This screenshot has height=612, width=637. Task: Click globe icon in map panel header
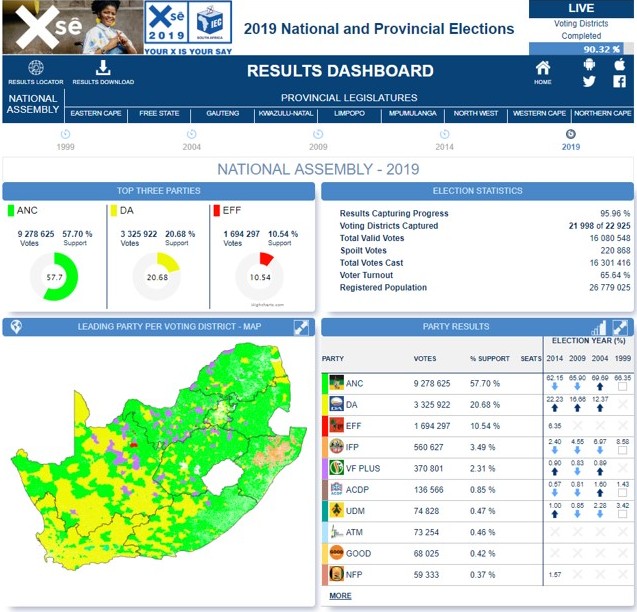point(16,327)
